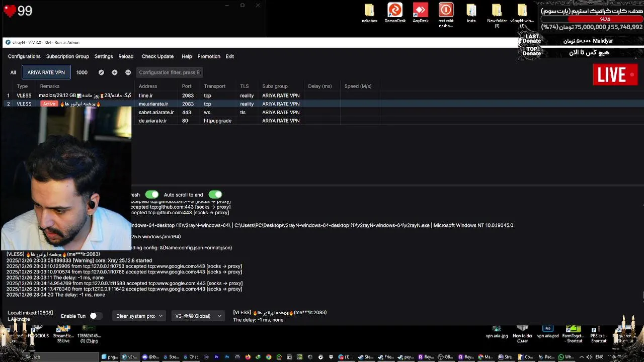
Task: Click Chrome icon in taskbar
Action: 269,357
